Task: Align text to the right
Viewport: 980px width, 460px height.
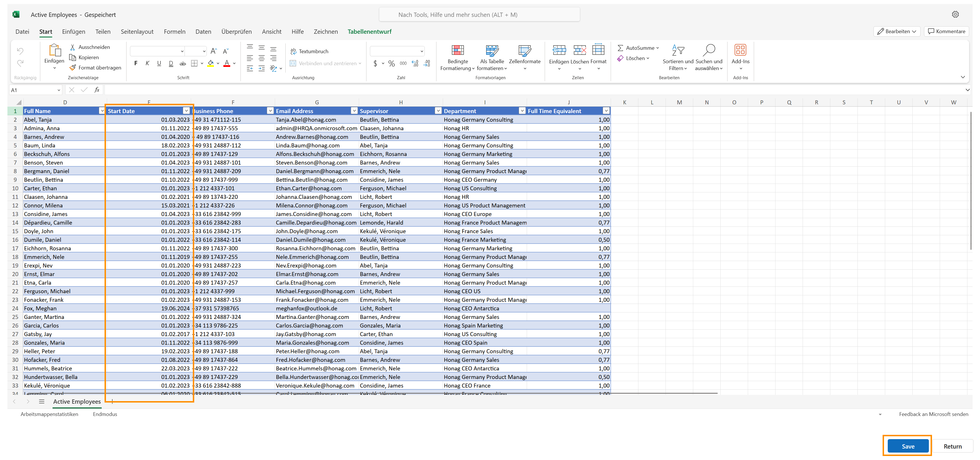Action: [x=273, y=58]
